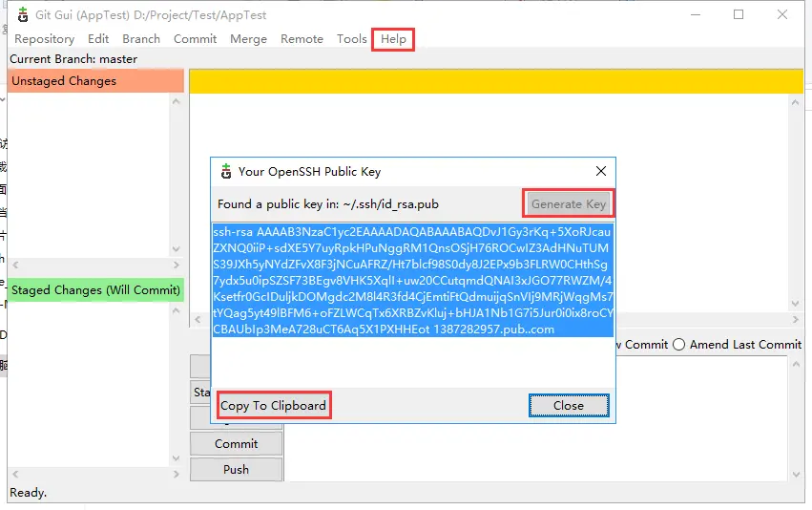The image size is (812, 510).
Task: Open the Repository menu
Action: pos(45,39)
